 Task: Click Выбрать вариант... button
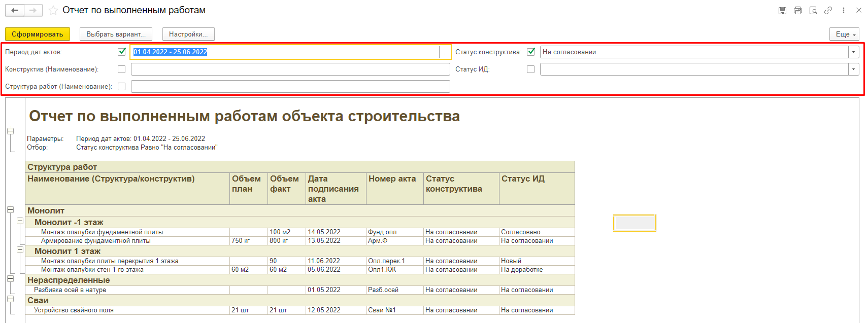coord(116,34)
